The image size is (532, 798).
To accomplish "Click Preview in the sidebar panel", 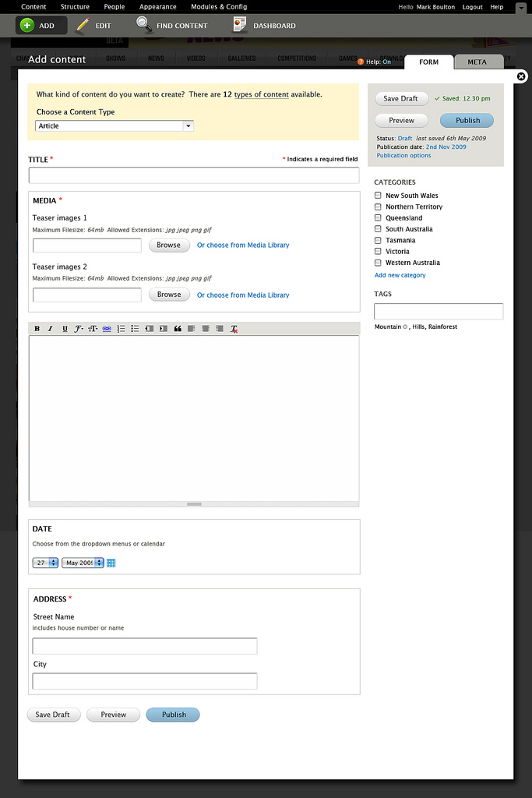I will point(401,121).
